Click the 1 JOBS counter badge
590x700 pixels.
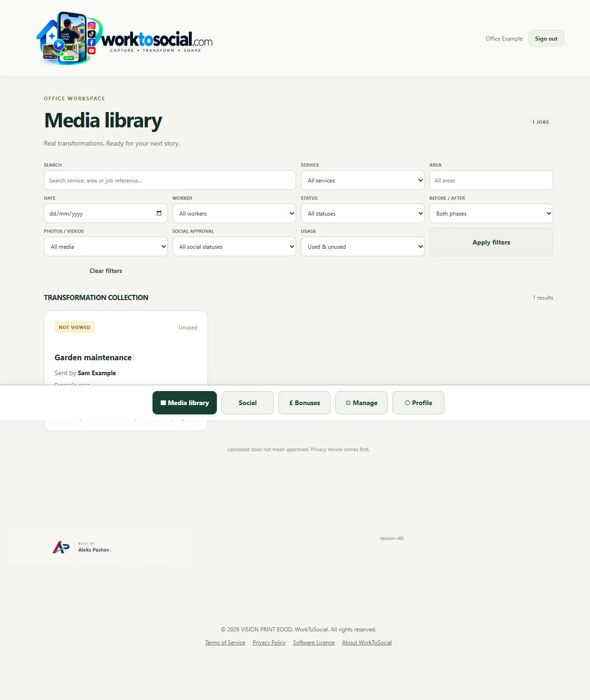click(541, 122)
